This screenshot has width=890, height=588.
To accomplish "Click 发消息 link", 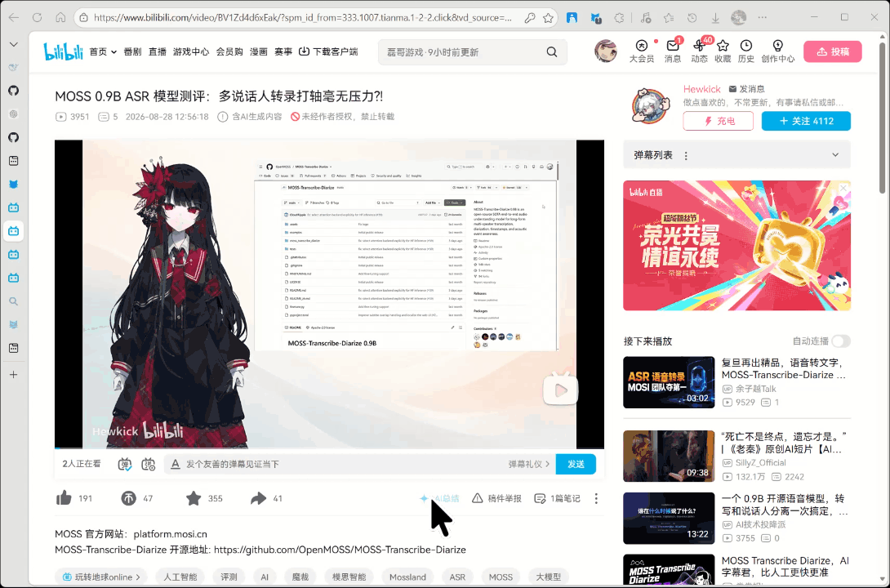I will click(746, 89).
